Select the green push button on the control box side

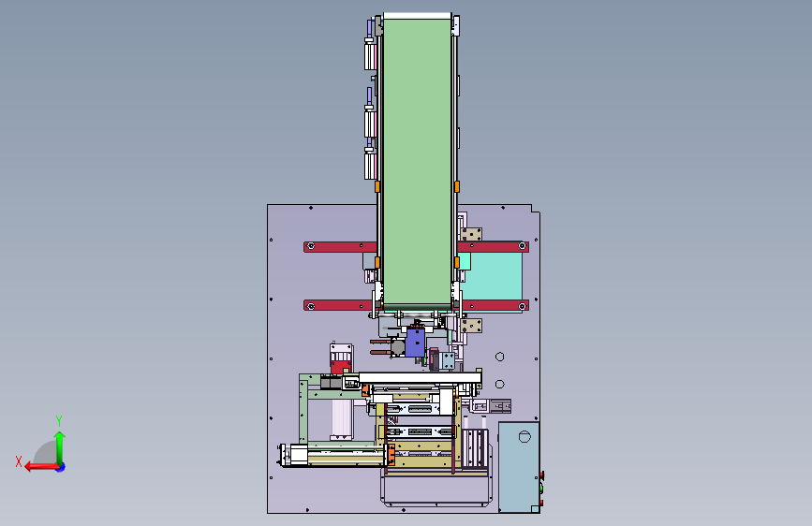click(x=541, y=488)
